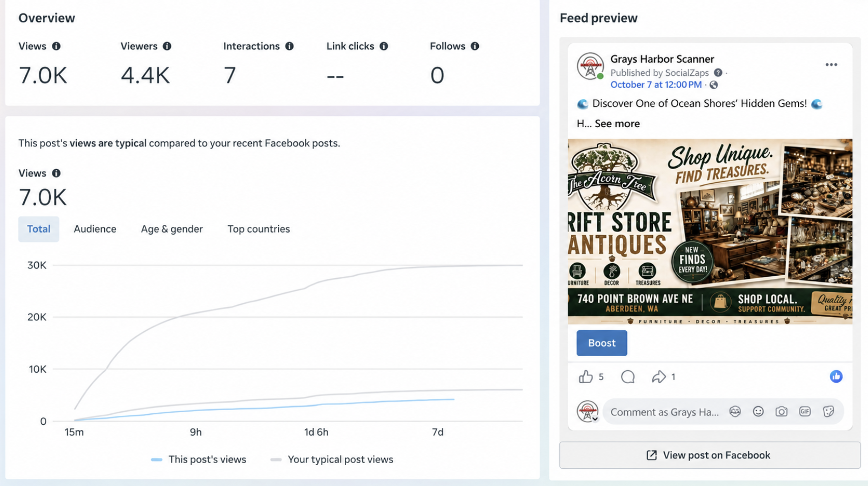Switch to the Audience tab
This screenshot has height=486, width=868.
pyautogui.click(x=95, y=229)
